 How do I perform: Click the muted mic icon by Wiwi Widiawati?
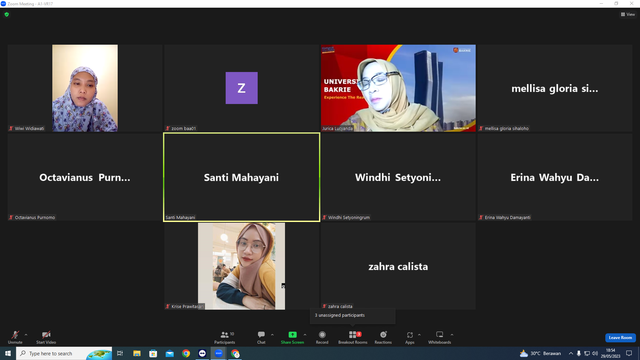[x=11, y=128]
